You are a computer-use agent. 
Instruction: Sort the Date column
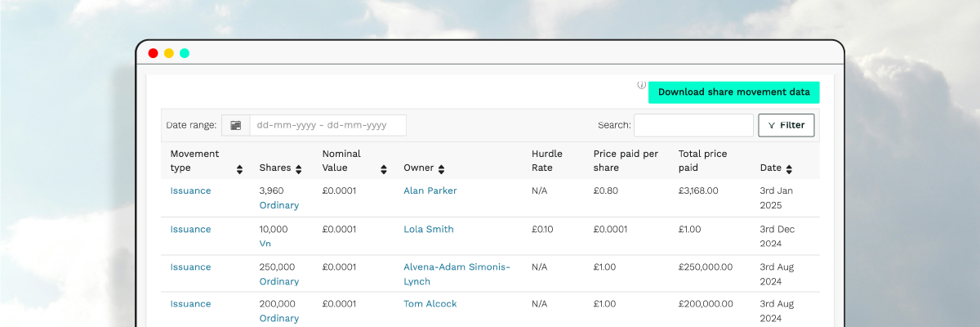pos(790,169)
